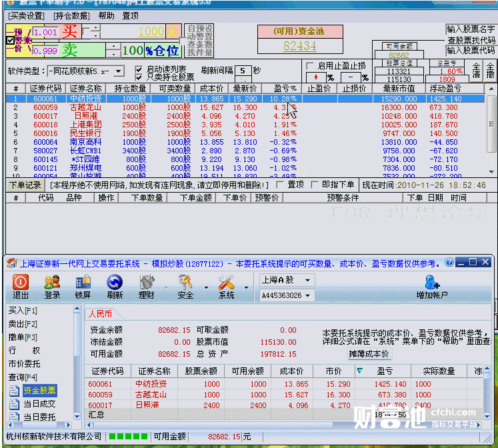Open the 系统 tools icon
This screenshot has width=498, height=448.
click(226, 282)
